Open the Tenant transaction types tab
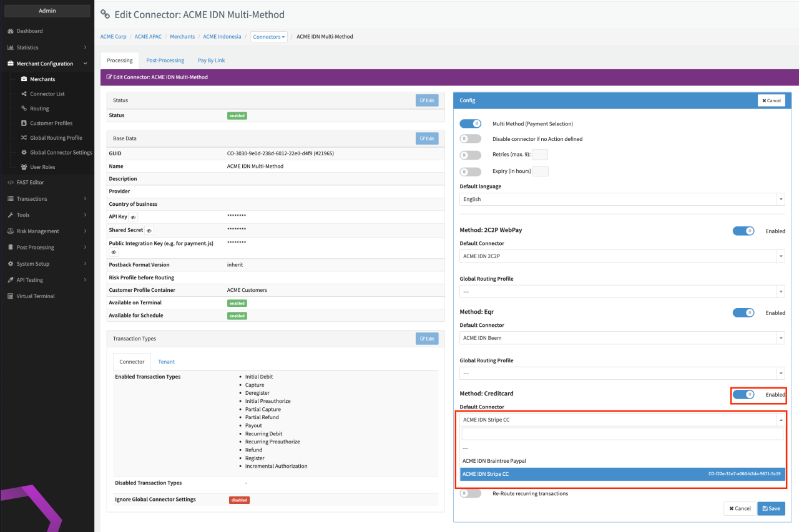799x532 pixels. (166, 362)
